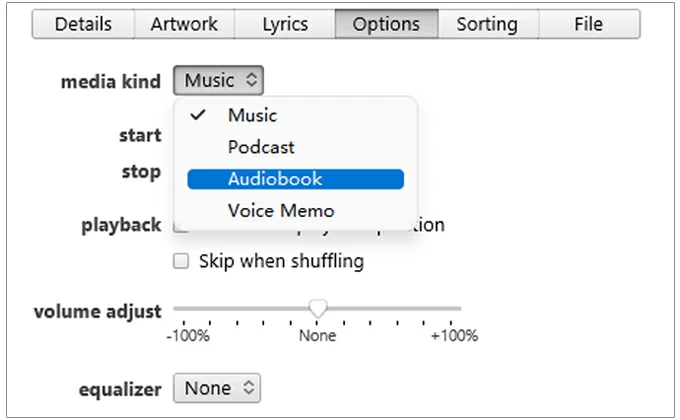680x420 pixels.
Task: Choose the checked Music menu option
Action: point(252,115)
